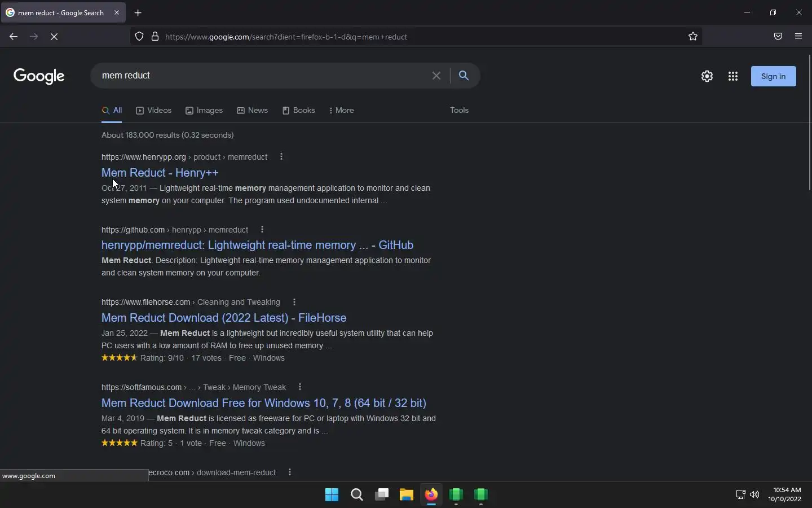
Task: Open options menu for henrypp.org result
Action: 281,157
